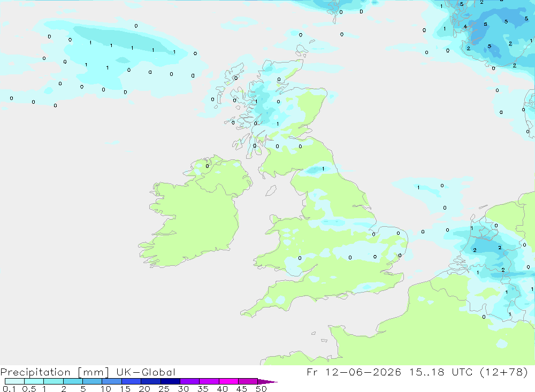Click the Isle of Man outline
This screenshot has height=392, width=535.
pos(271,190)
